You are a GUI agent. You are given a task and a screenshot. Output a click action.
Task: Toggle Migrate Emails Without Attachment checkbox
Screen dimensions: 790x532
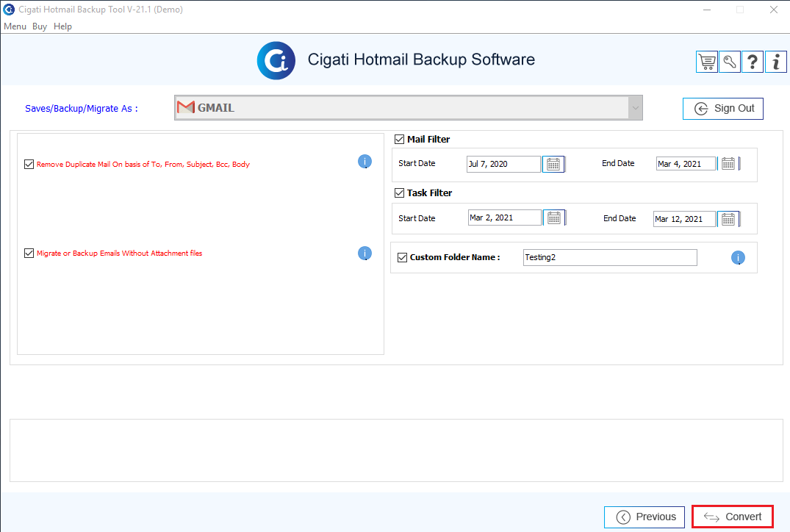click(29, 253)
